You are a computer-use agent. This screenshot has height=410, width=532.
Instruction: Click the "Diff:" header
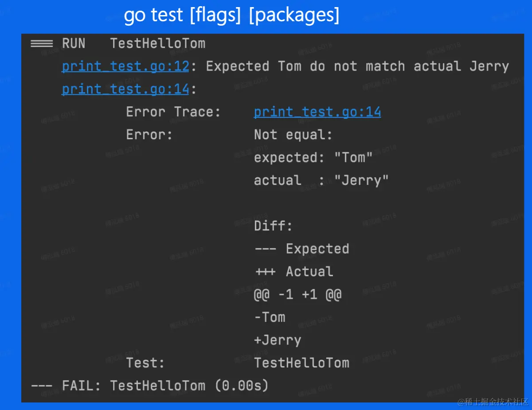(x=273, y=226)
